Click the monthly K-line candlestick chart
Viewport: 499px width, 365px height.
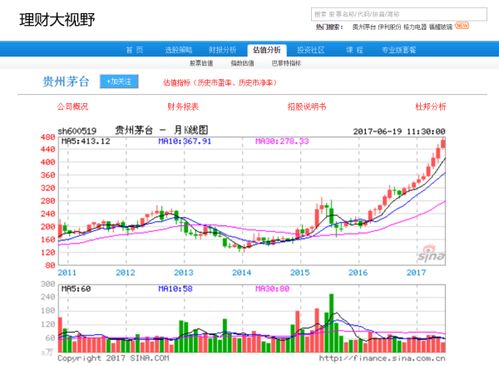coord(252,201)
